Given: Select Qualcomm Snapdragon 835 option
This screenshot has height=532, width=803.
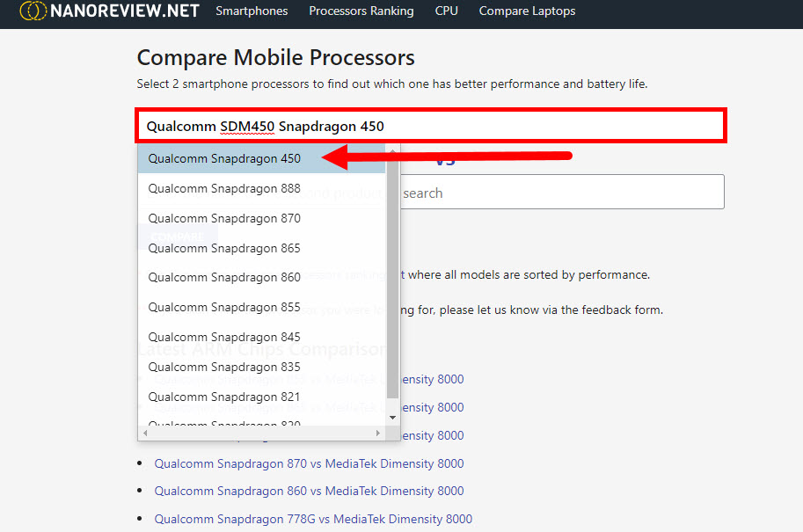Looking at the screenshot, I should (x=261, y=368).
